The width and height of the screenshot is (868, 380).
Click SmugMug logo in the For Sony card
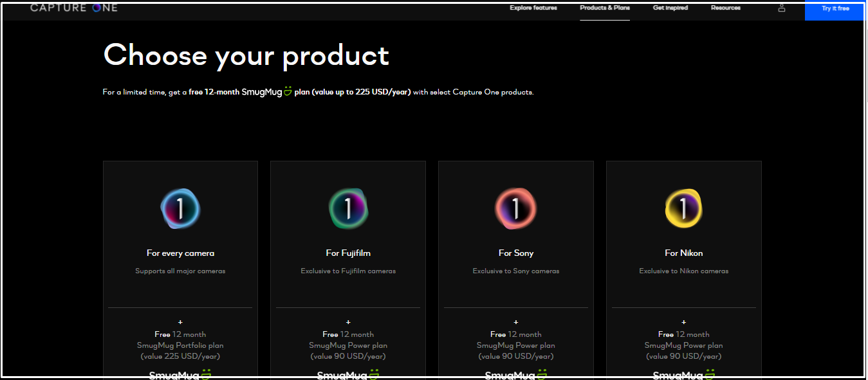(x=515, y=374)
